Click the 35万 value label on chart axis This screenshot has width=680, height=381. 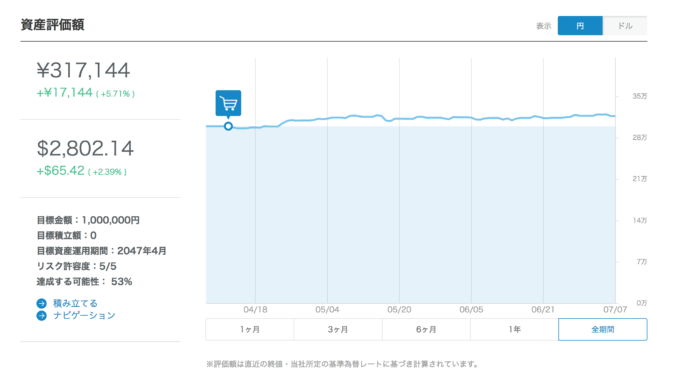tap(639, 96)
